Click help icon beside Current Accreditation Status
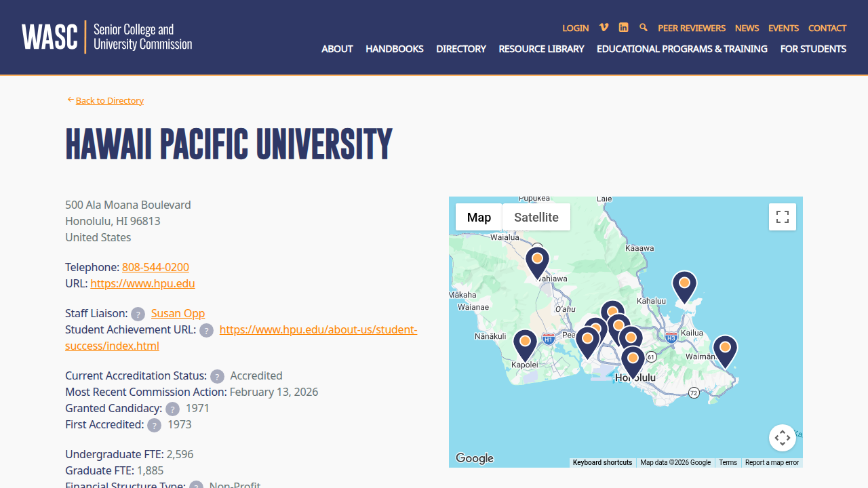 pos(217,376)
